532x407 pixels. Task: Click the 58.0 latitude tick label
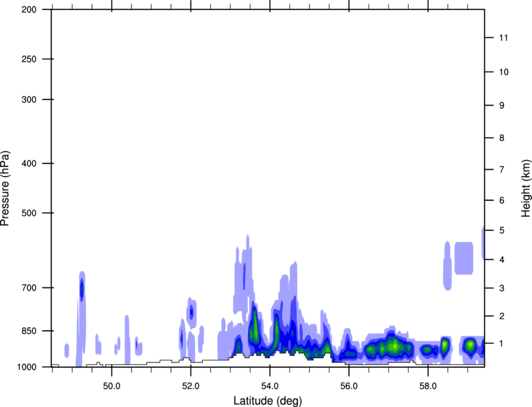[428, 386]
